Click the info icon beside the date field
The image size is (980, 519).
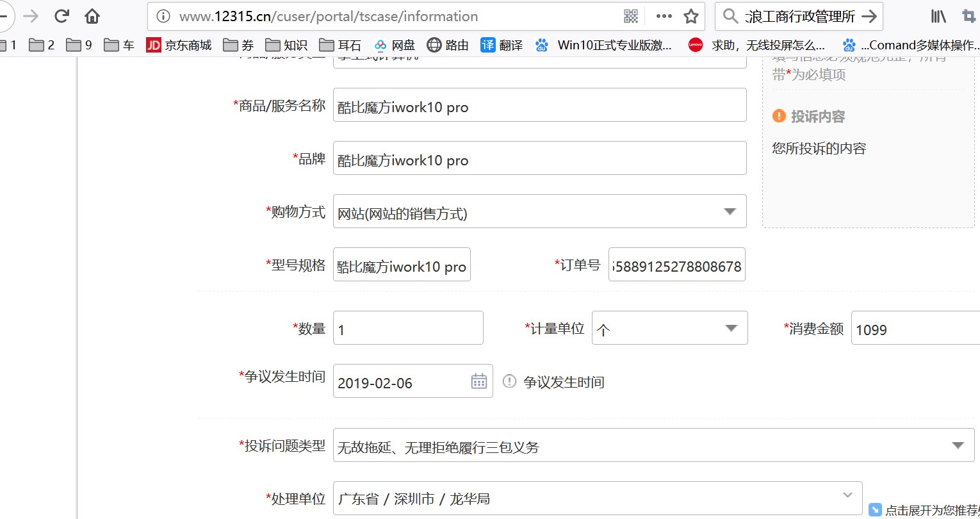click(x=509, y=382)
